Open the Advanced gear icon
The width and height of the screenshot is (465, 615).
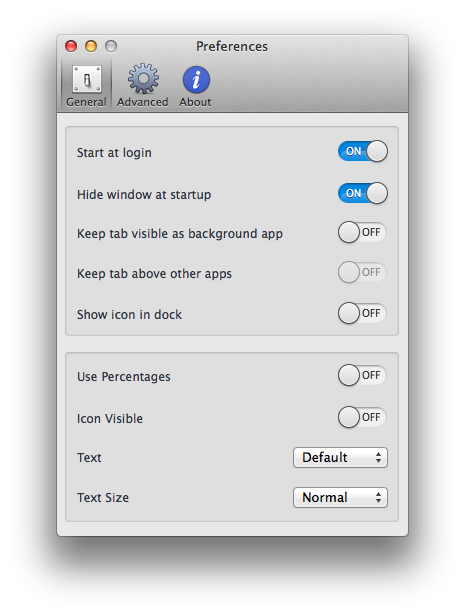143,78
